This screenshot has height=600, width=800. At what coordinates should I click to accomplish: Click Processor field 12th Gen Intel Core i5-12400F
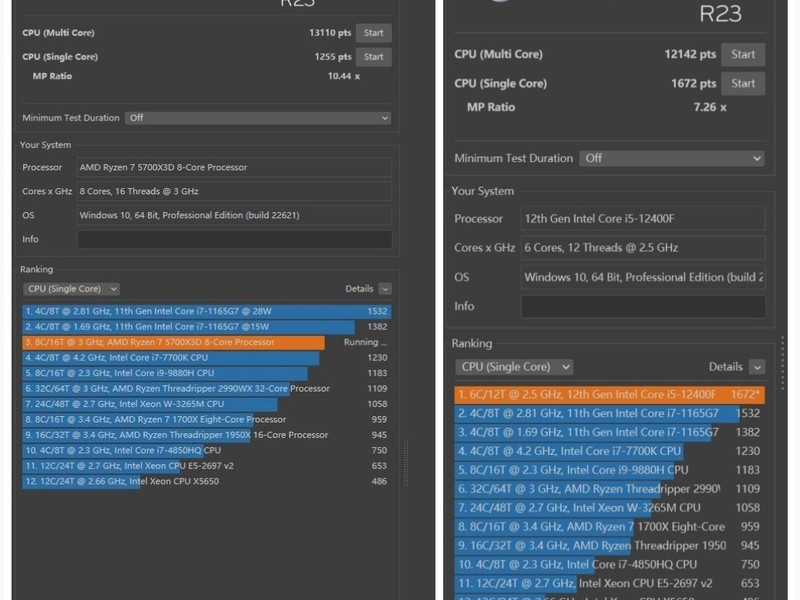click(x=643, y=219)
